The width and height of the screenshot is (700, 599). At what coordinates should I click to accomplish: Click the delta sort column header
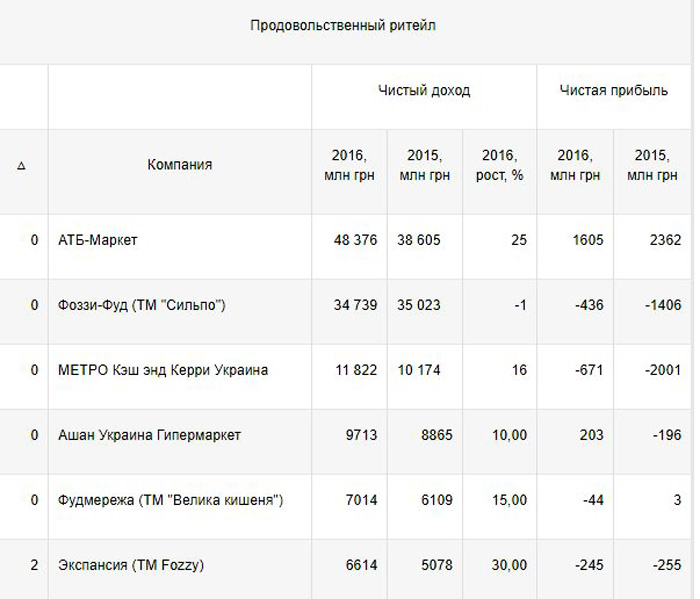point(21,166)
